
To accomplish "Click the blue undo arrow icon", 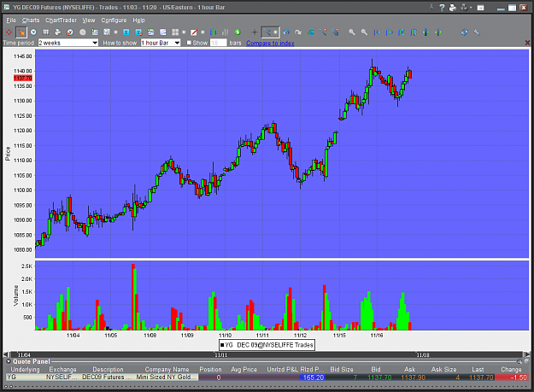I will pos(286,32).
